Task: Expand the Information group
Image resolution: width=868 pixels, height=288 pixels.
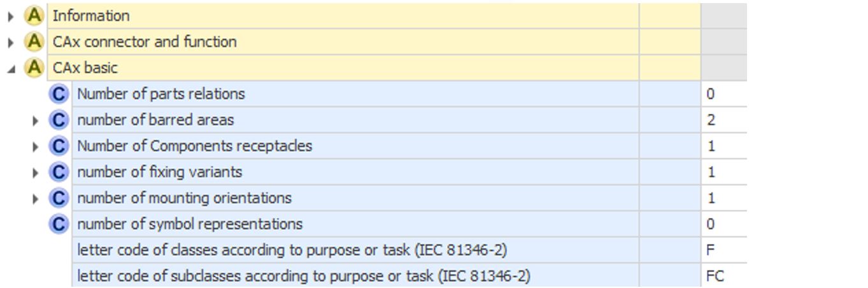Action: [11, 17]
